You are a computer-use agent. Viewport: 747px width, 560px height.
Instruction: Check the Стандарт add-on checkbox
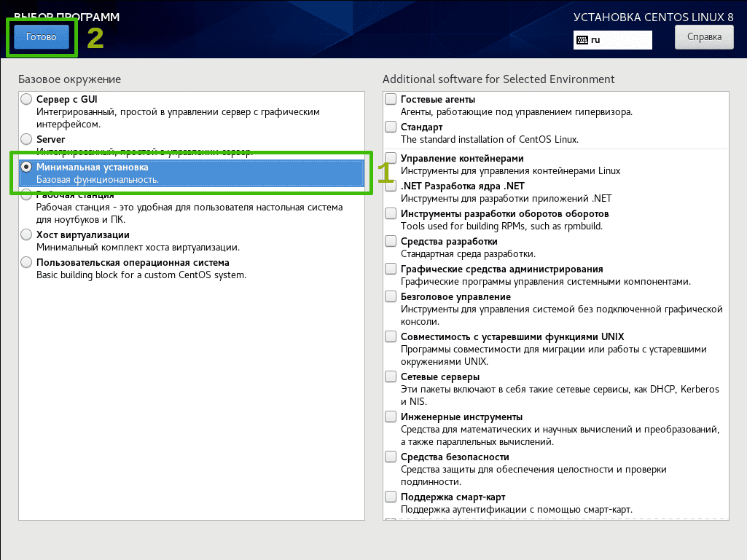[x=391, y=127]
